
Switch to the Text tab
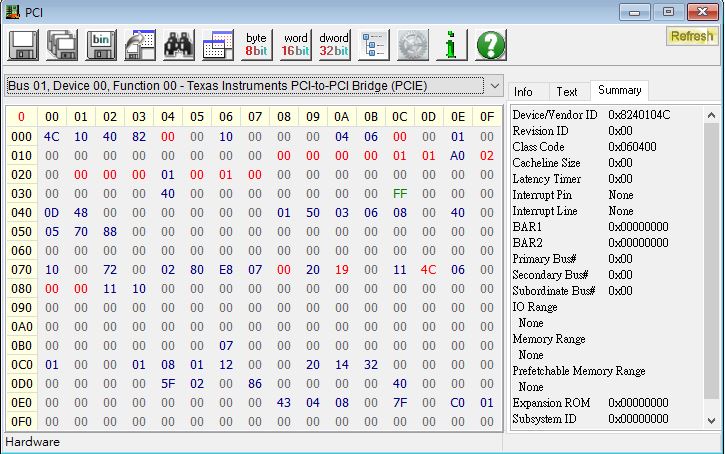567,92
